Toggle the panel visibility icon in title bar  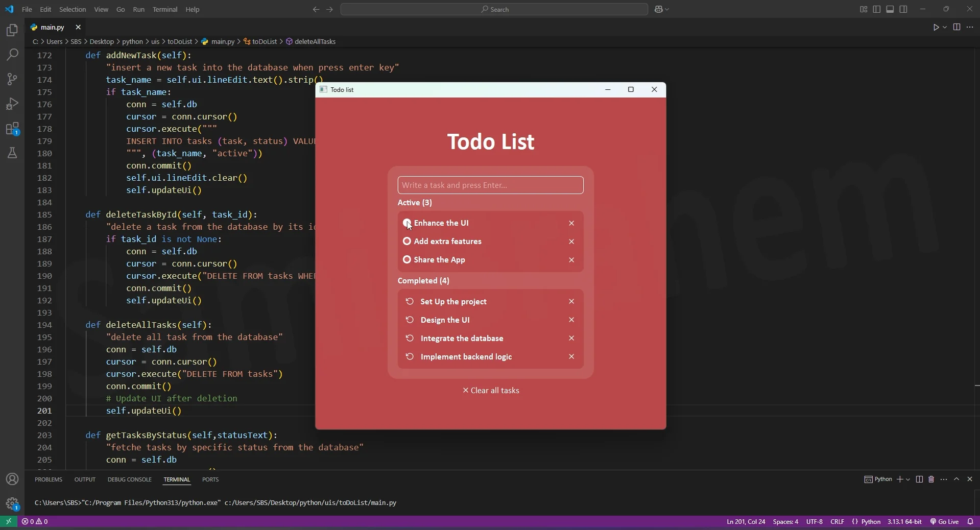890,9
